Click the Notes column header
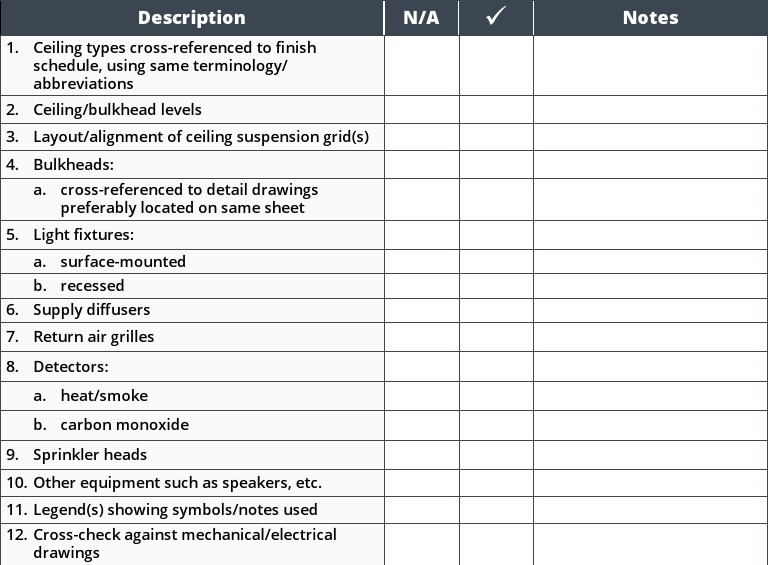 [x=650, y=18]
